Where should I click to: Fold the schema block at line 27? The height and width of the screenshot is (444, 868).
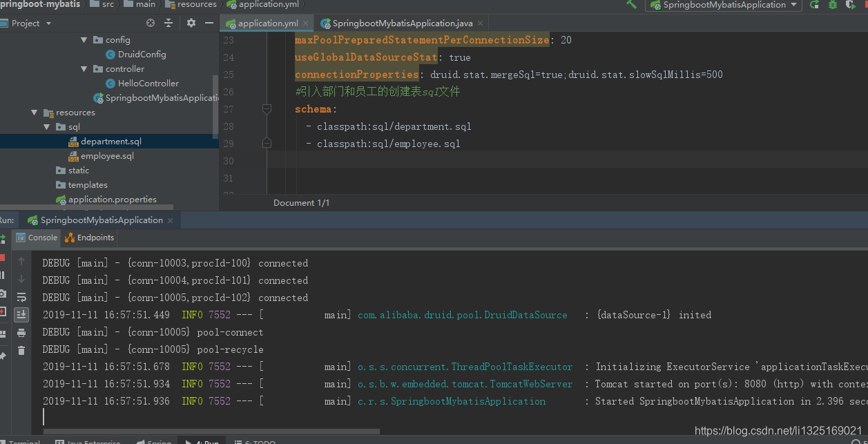tap(267, 109)
